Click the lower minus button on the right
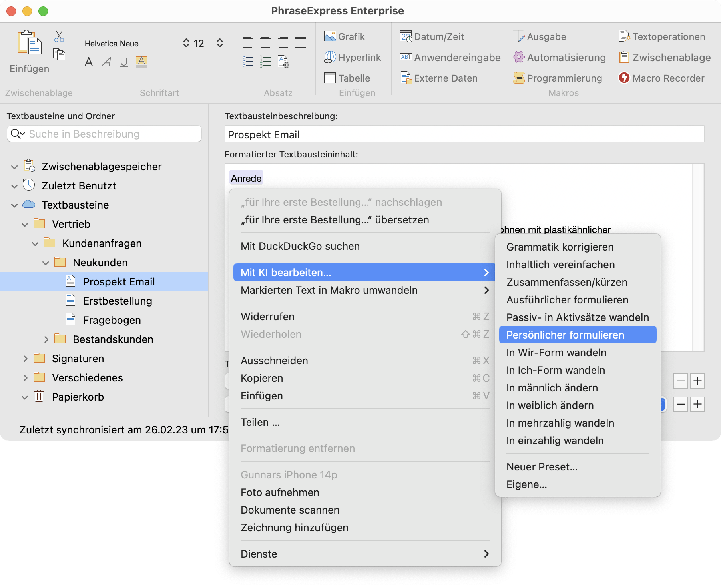The image size is (721, 588). click(x=681, y=404)
